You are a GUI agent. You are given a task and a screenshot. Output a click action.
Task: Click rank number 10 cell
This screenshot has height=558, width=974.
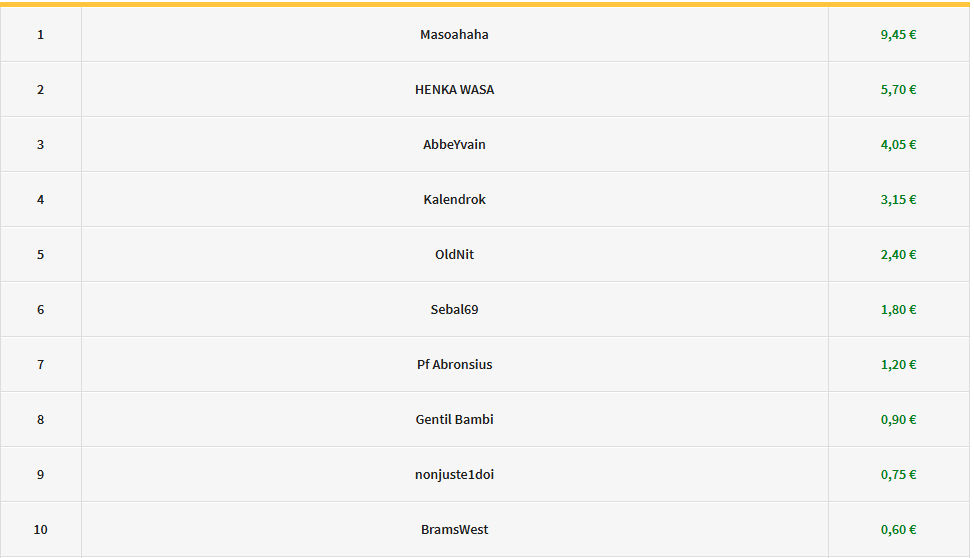click(x=40, y=530)
